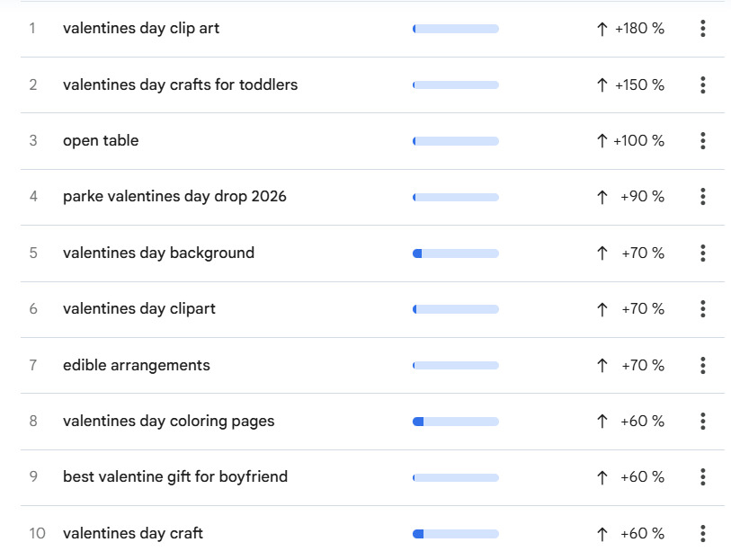Open the kebab menu on 'parke valentines day drop 2026'

(702, 196)
